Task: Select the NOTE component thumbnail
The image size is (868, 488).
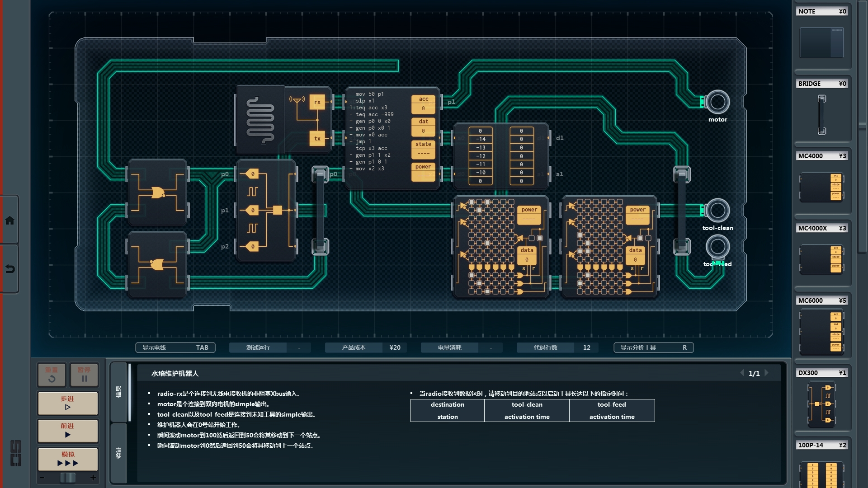Action: [x=821, y=42]
